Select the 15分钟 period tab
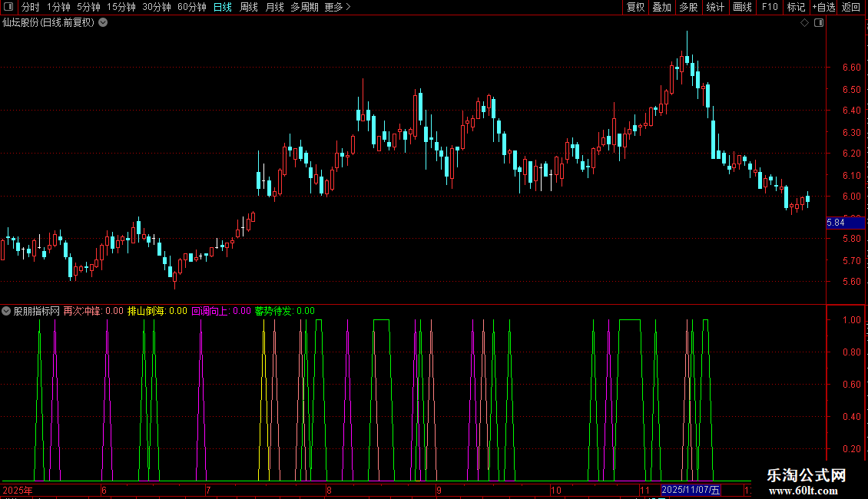The width and height of the screenshot is (868, 499). coord(121,7)
